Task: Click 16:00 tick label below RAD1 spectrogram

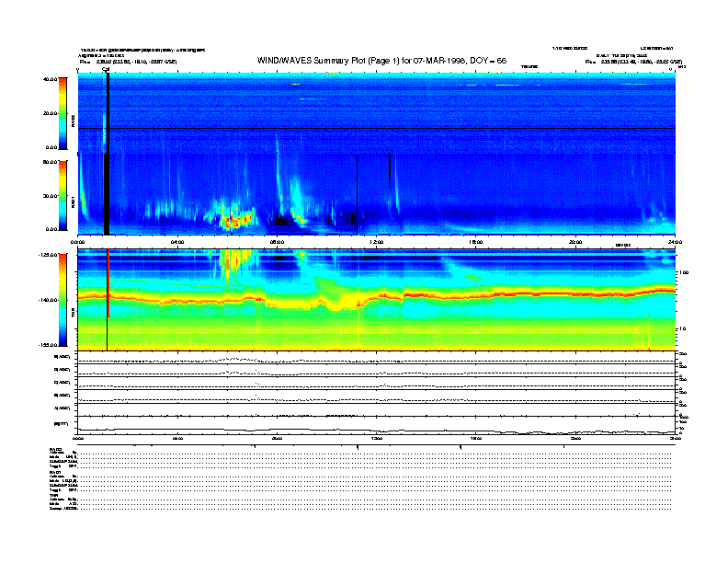Action: pos(475,242)
